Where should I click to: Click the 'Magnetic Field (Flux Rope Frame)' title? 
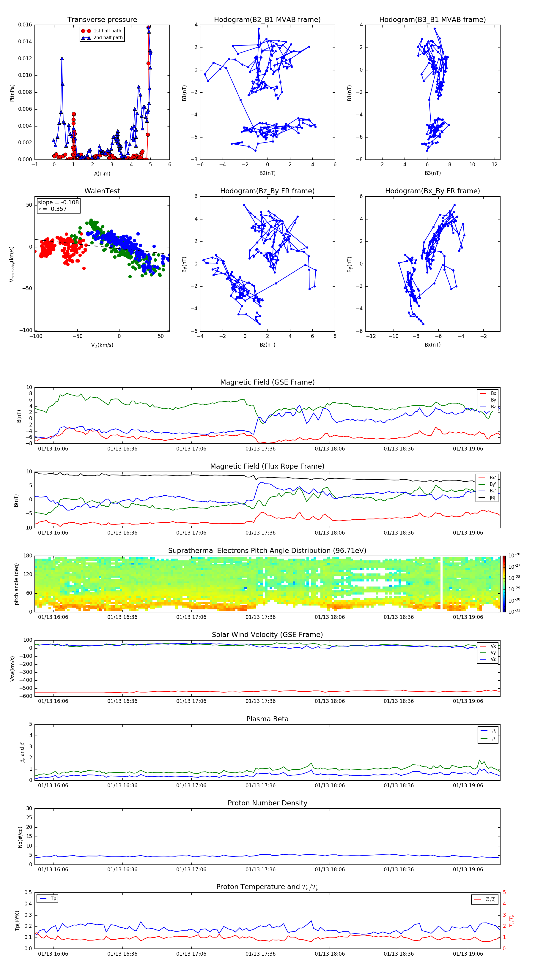267,467
